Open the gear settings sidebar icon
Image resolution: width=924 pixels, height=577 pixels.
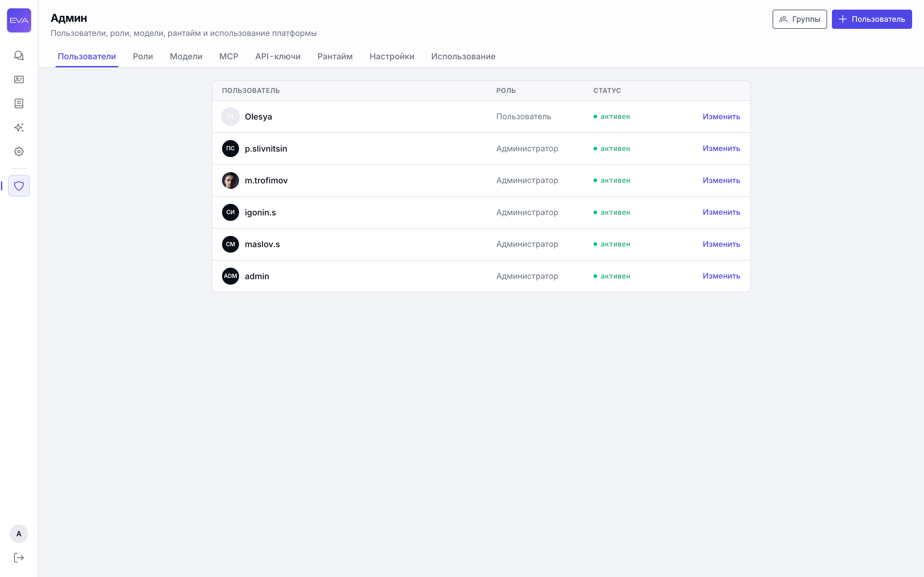(19, 152)
